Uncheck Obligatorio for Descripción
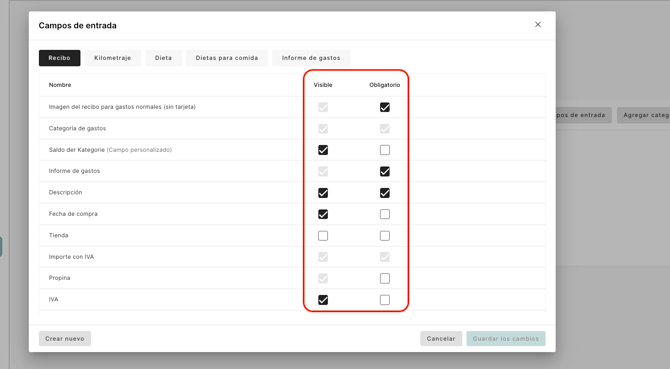This screenshot has height=369, width=670. (x=385, y=193)
